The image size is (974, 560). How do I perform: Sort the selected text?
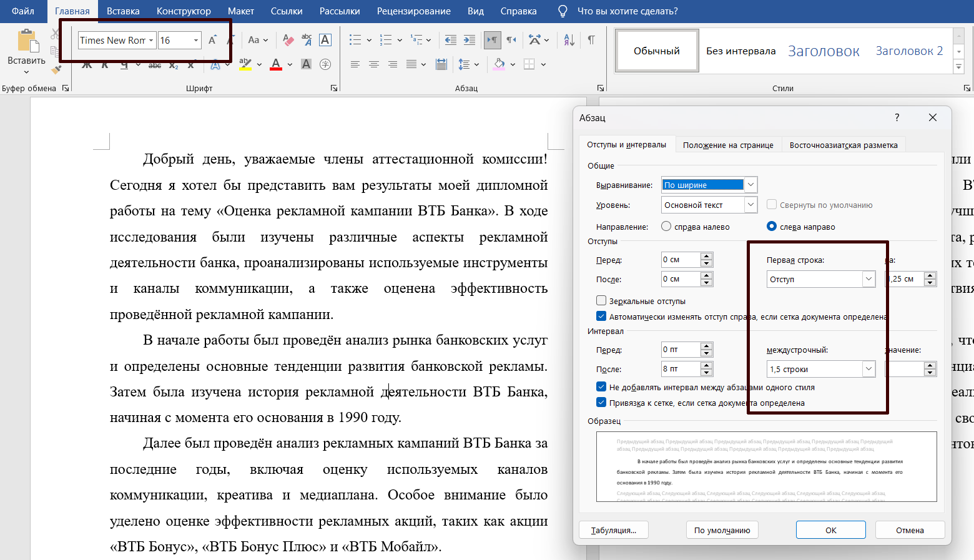tap(569, 40)
